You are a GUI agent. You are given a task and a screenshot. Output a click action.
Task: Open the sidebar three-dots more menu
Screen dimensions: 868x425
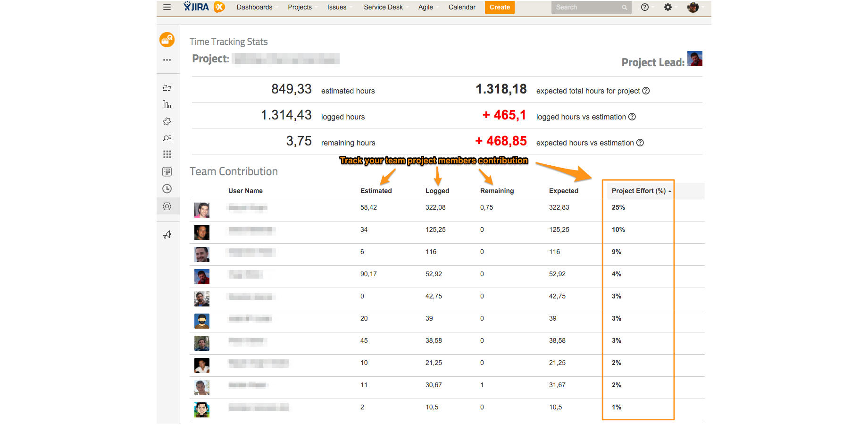(167, 60)
